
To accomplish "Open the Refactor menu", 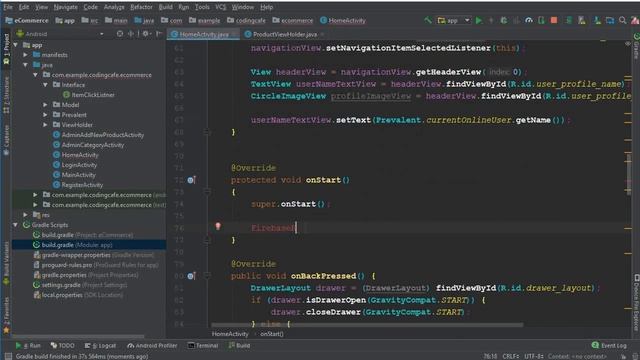I will tap(141, 7).
